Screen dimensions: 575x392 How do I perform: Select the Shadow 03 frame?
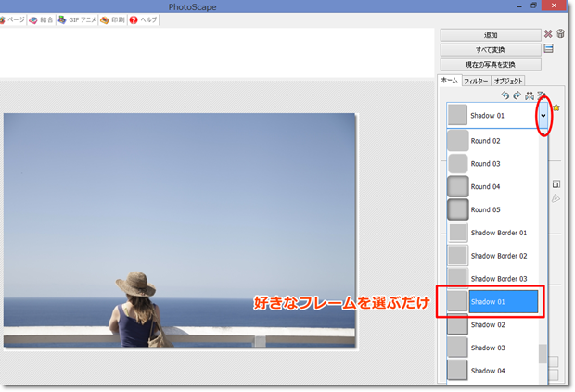pos(492,348)
